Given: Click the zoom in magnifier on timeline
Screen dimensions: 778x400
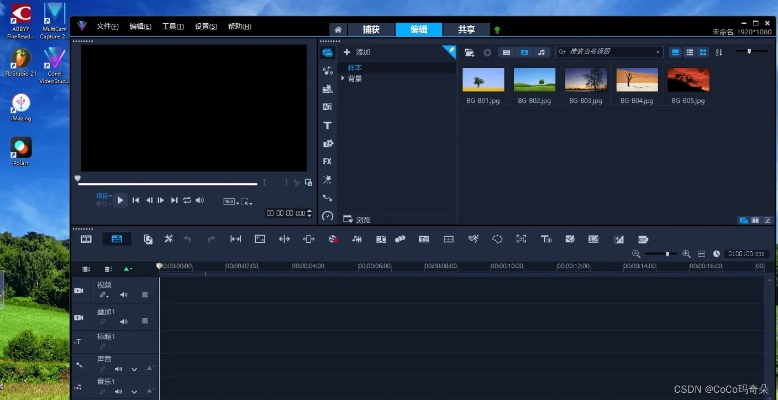Looking at the screenshot, I should (686, 254).
